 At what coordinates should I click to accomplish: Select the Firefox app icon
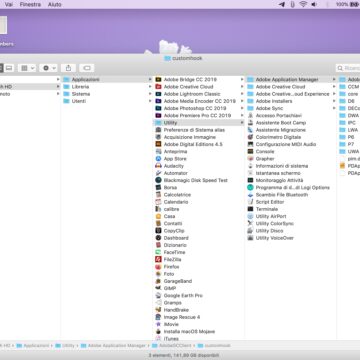[x=158, y=267]
